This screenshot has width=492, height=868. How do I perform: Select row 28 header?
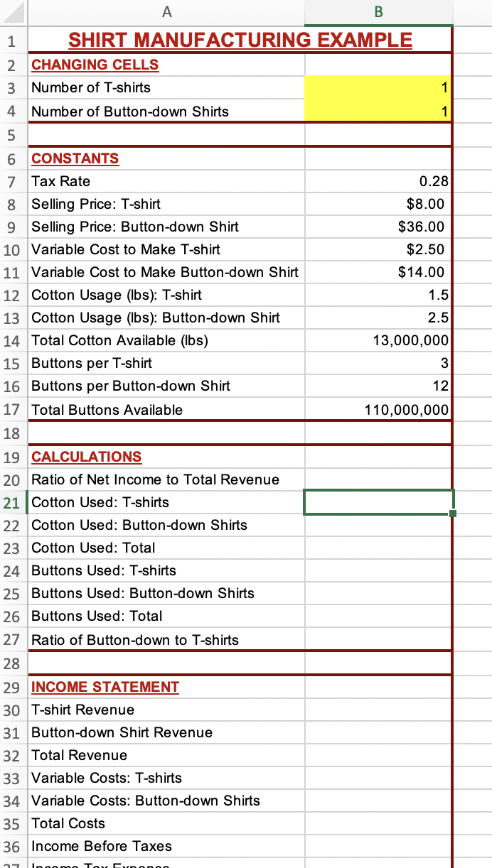pyautogui.click(x=12, y=663)
